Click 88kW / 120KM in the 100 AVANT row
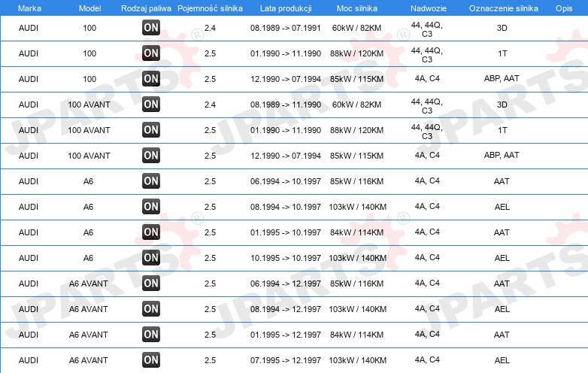The width and height of the screenshot is (588, 373). [x=356, y=130]
